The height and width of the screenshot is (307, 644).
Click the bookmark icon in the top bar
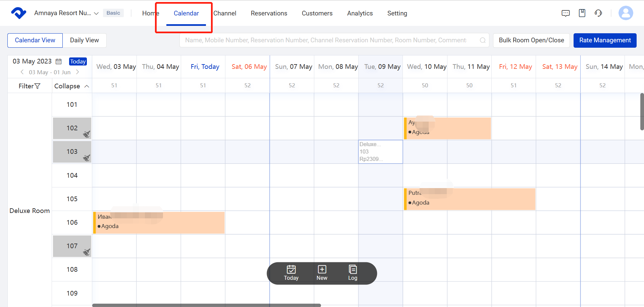[582, 13]
